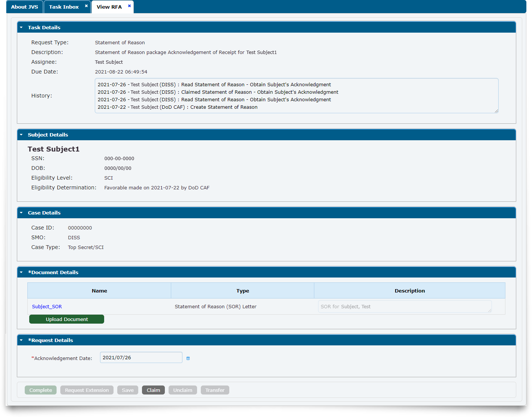The width and height of the screenshot is (532, 417).
Task: Collapse the Document Details section
Action: click(x=21, y=272)
